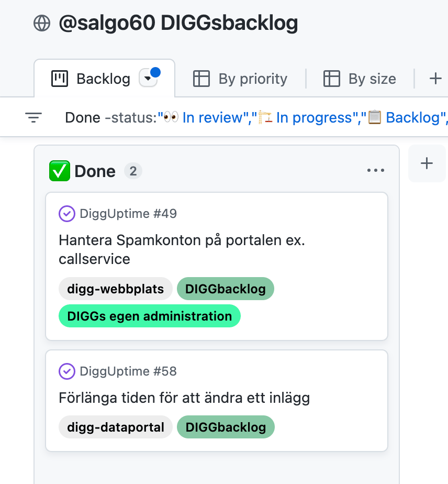Open issue Förlänga tiden för att ändra
The image size is (448, 484).
tap(184, 398)
